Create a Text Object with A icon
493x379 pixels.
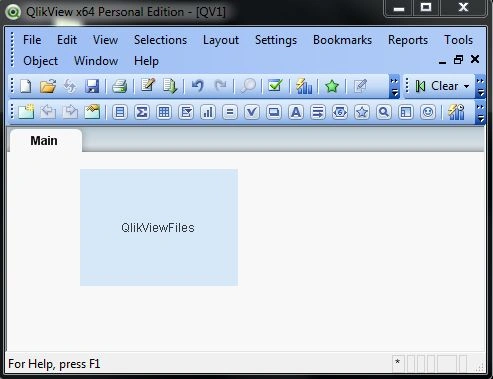pyautogui.click(x=296, y=112)
